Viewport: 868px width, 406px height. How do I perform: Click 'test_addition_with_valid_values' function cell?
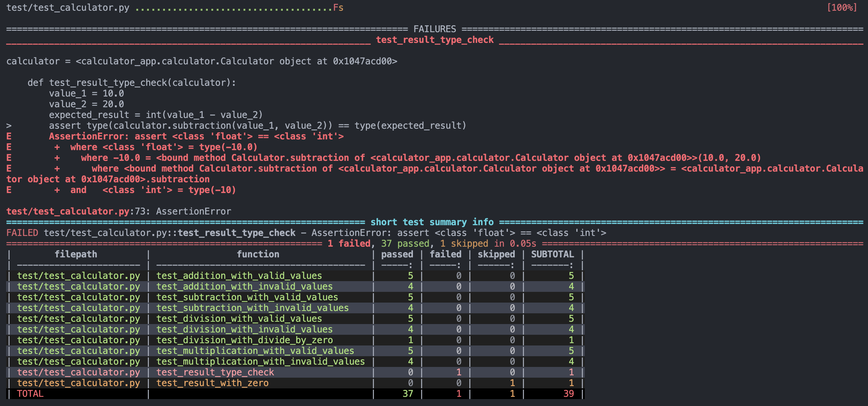239,276
